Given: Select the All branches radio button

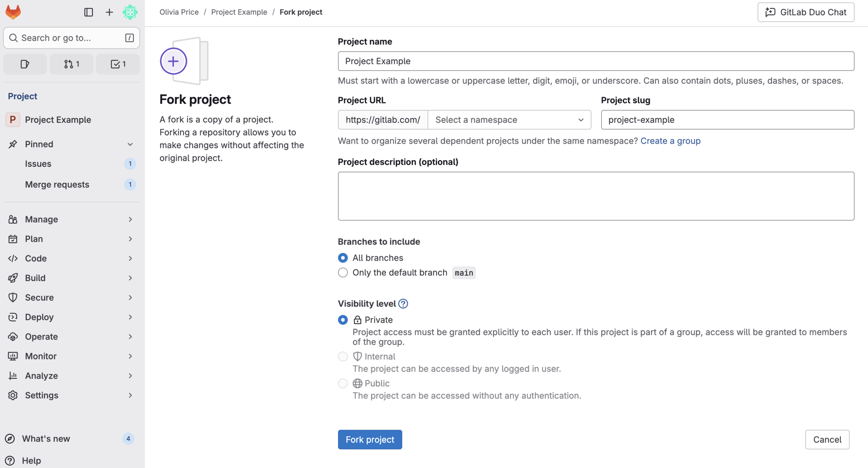Looking at the screenshot, I should click(343, 258).
